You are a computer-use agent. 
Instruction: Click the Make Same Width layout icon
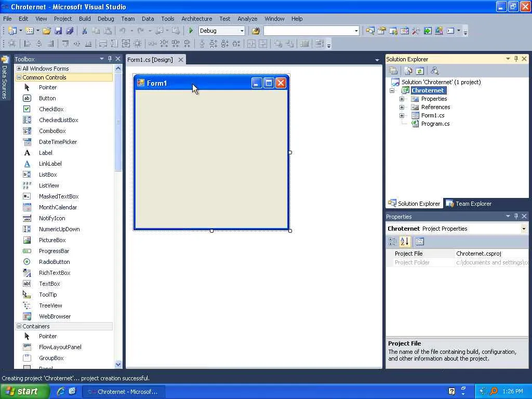click(x=103, y=44)
